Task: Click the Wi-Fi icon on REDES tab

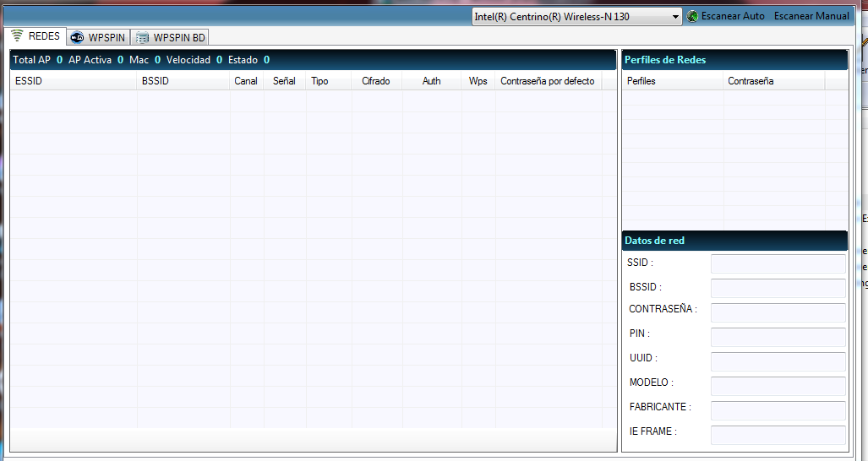Action: tap(17, 36)
